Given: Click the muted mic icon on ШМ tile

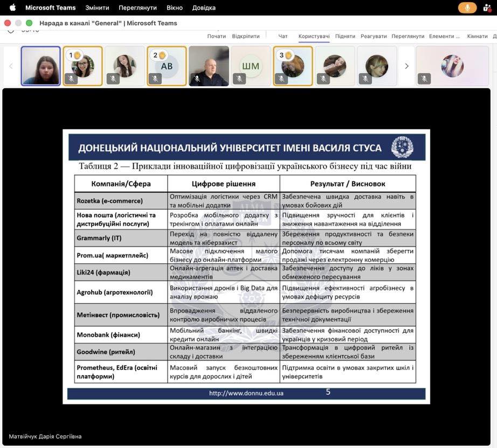Looking at the screenshot, I should [x=240, y=79].
